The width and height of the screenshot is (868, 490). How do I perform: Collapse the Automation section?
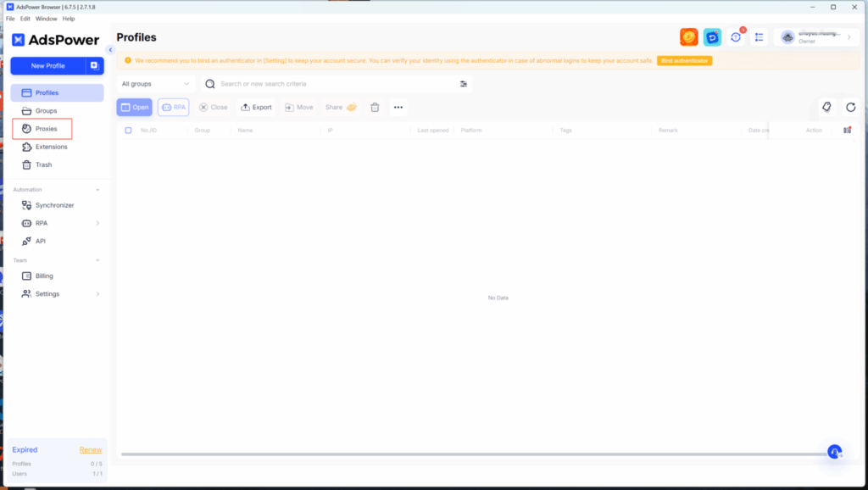coord(97,190)
